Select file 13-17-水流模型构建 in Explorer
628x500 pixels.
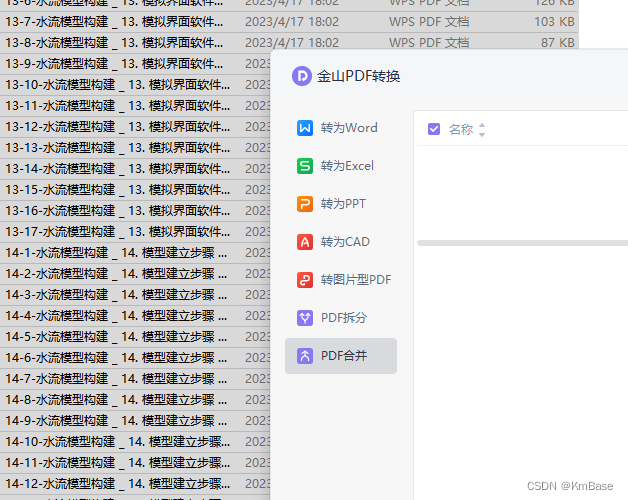click(117, 232)
